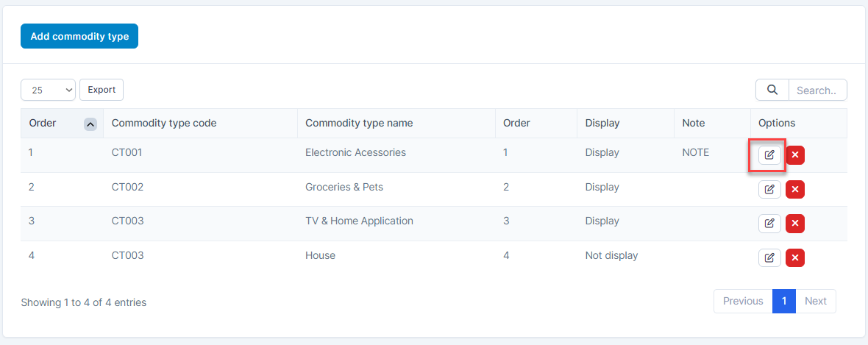This screenshot has width=868, height=345.
Task: Edit the TV & Home Application entry
Action: coord(769,224)
